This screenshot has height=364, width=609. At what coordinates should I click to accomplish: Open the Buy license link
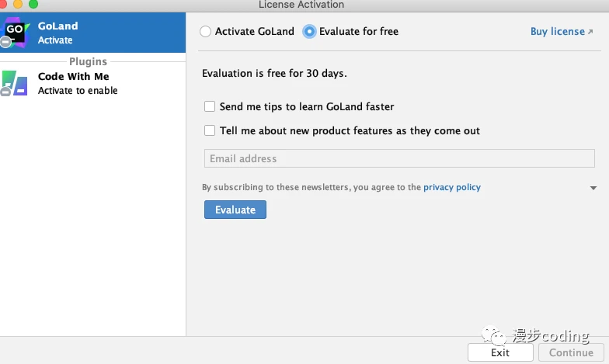(x=557, y=32)
